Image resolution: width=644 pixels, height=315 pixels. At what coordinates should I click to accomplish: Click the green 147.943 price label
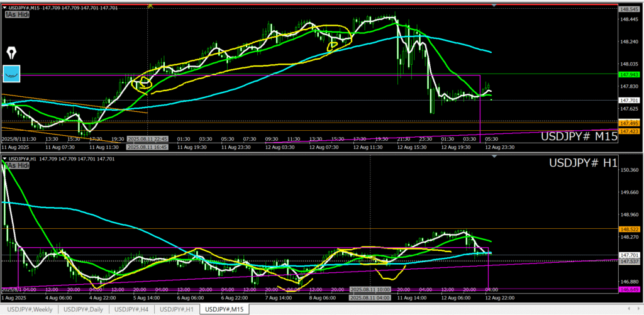point(629,75)
